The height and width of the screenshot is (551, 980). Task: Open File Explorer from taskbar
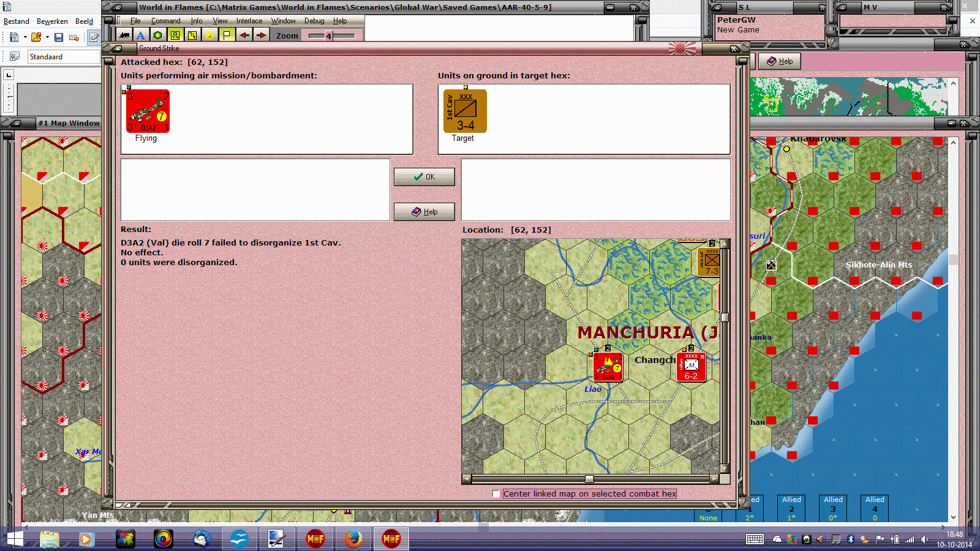coord(50,539)
